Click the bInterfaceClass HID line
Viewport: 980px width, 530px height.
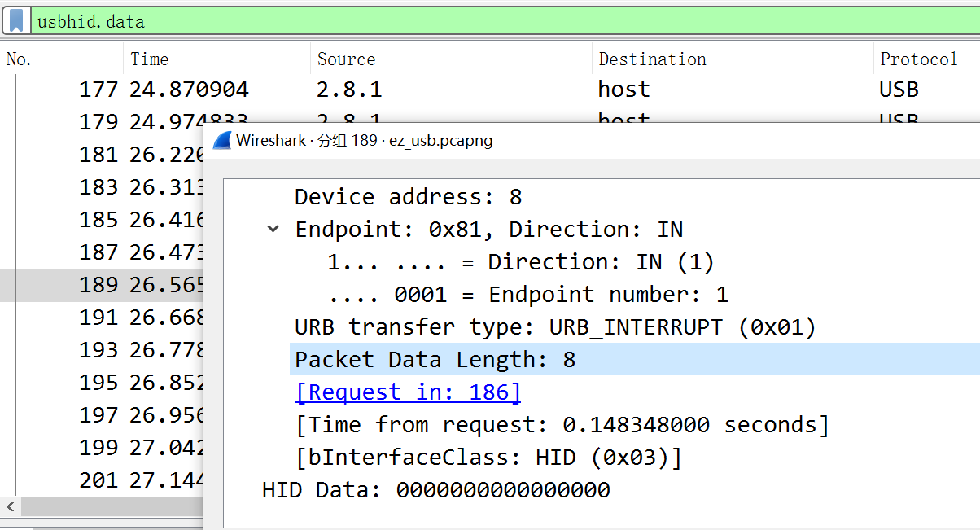tap(488, 458)
